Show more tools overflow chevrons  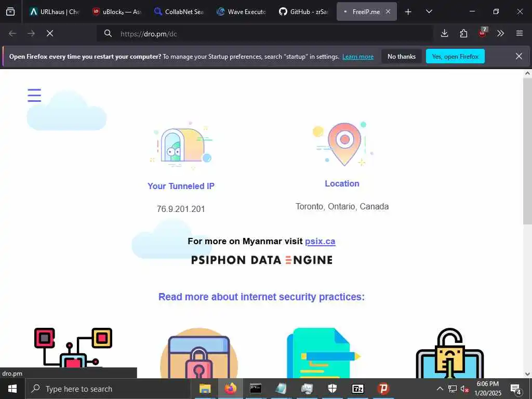500,33
